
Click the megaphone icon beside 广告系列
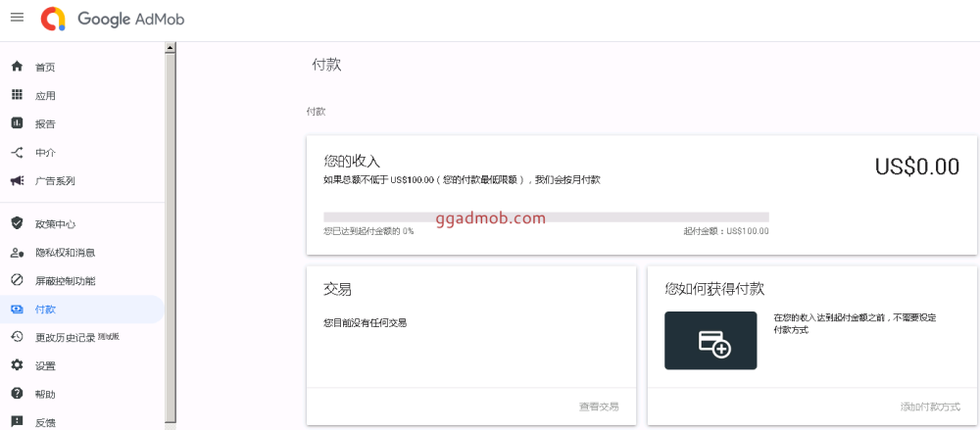click(18, 180)
